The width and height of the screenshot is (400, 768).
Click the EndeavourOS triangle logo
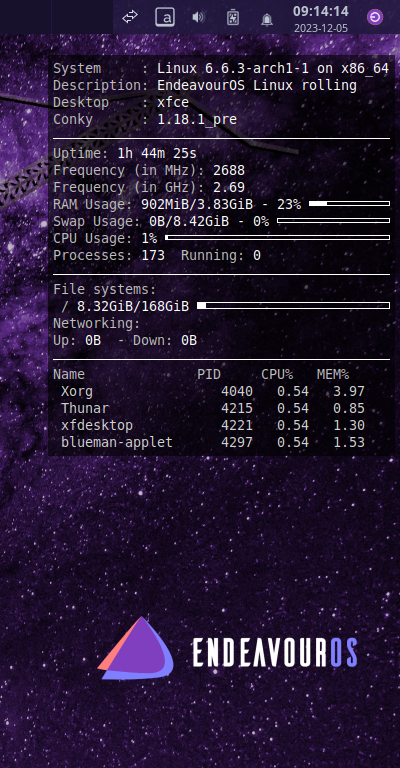point(136,648)
